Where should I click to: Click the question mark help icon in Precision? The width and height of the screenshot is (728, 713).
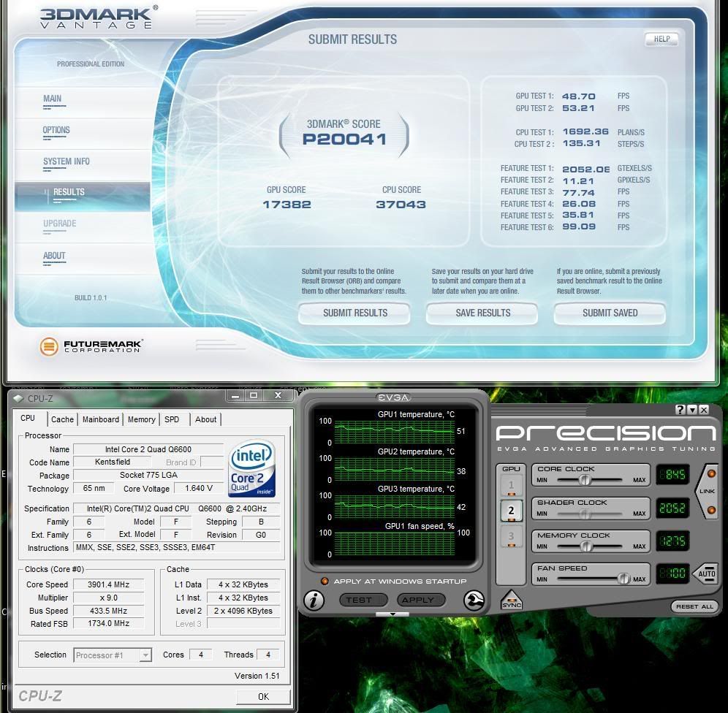coord(680,410)
